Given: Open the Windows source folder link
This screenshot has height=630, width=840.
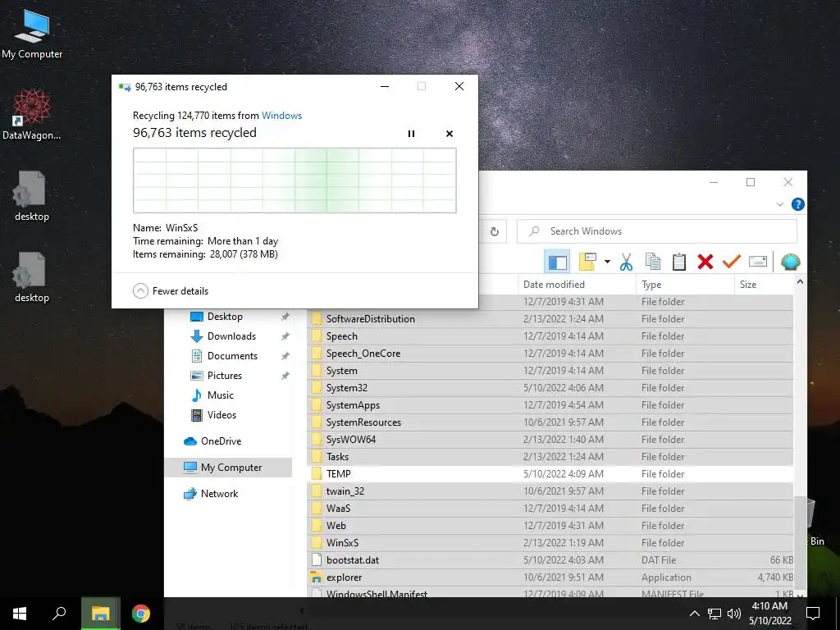Looking at the screenshot, I should point(282,115).
